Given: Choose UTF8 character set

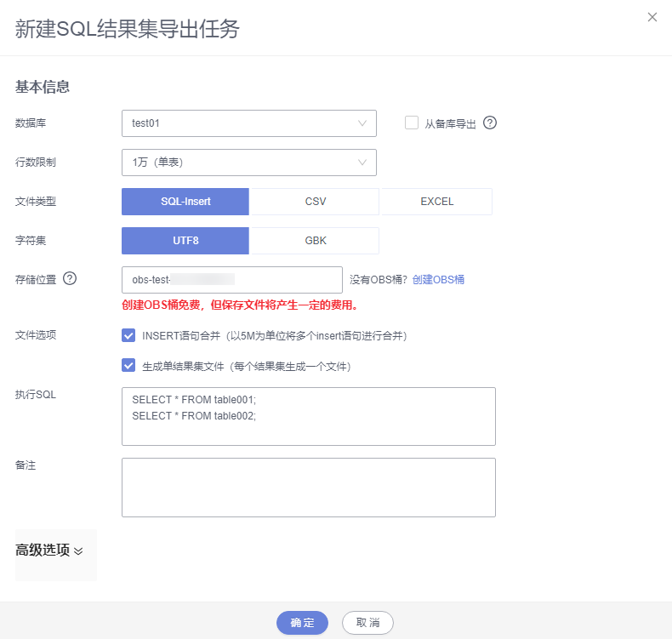Looking at the screenshot, I should point(185,240).
